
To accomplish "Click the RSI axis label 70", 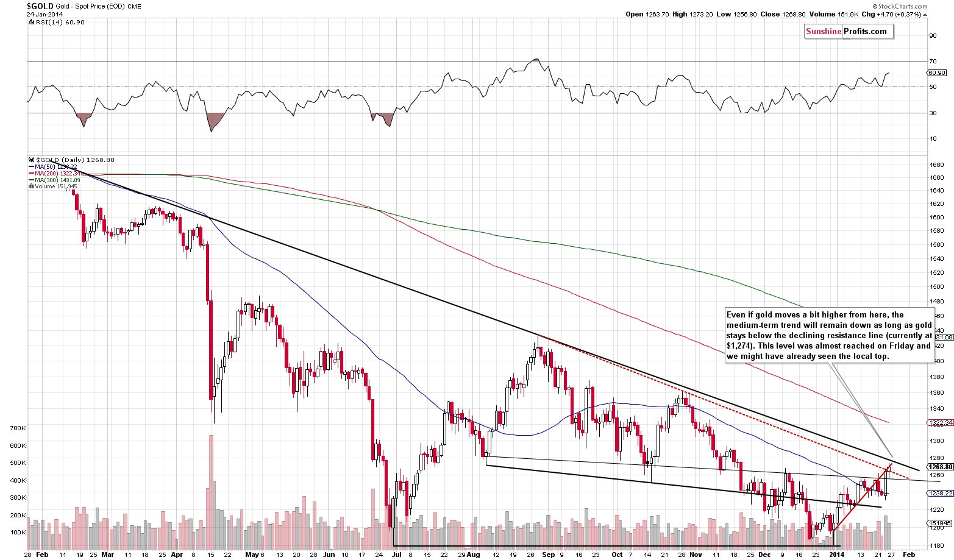I will tap(933, 61).
